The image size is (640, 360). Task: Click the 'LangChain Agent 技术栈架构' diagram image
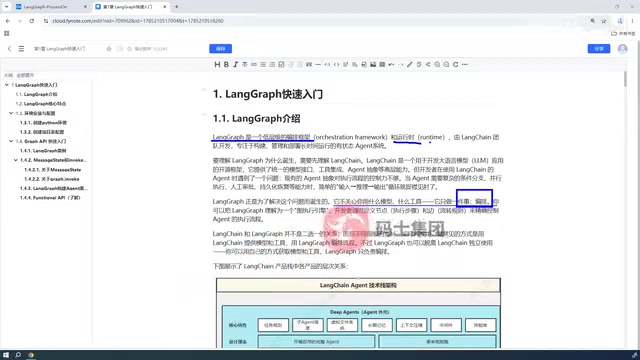(358, 313)
